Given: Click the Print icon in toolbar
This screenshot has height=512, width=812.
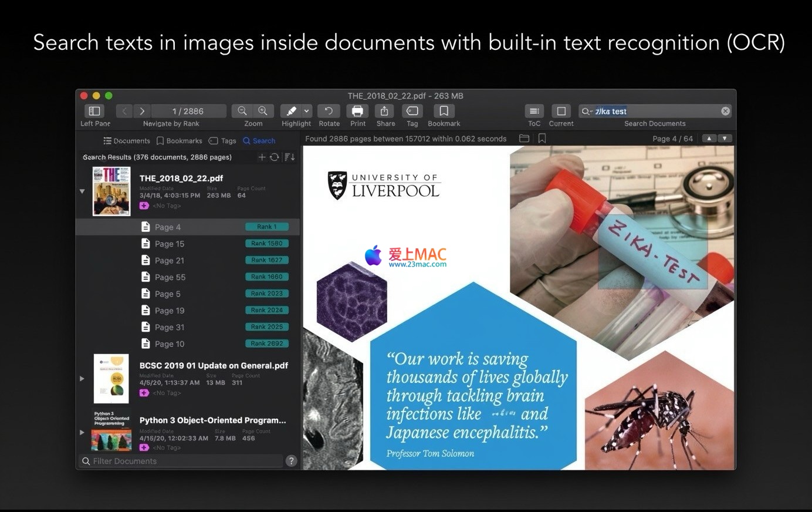Looking at the screenshot, I should 357,111.
